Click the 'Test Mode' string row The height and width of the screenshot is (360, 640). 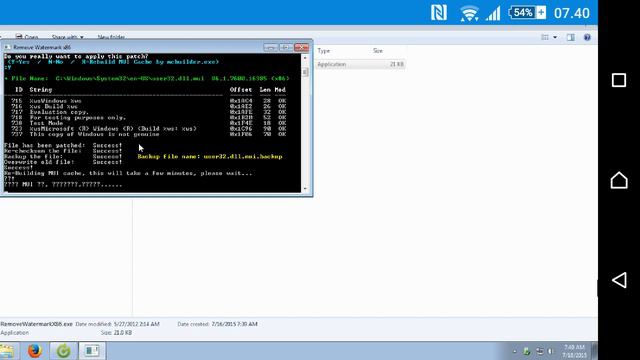[x=149, y=123]
